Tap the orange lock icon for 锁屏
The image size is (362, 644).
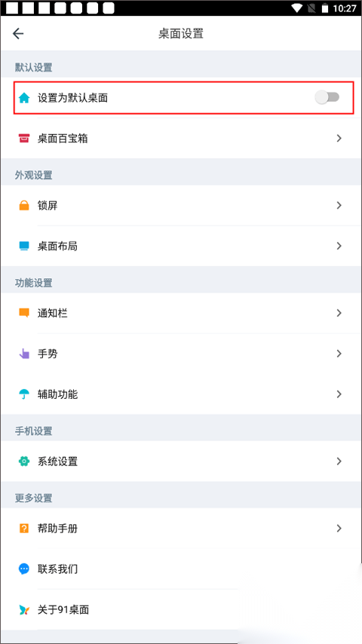[24, 205]
